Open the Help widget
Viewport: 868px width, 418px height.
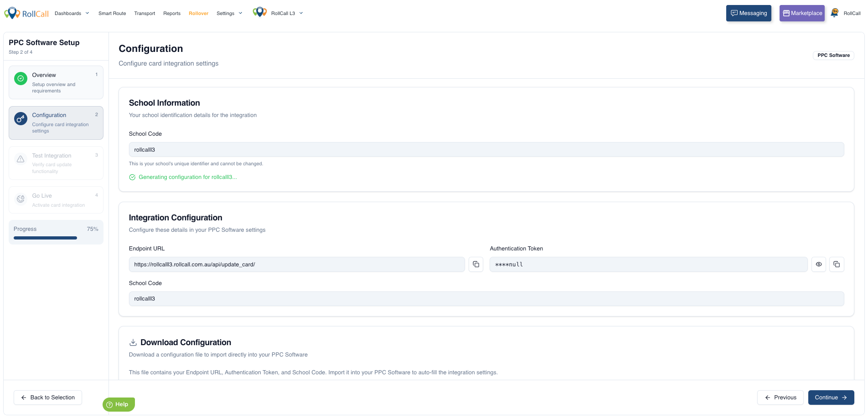point(119,404)
